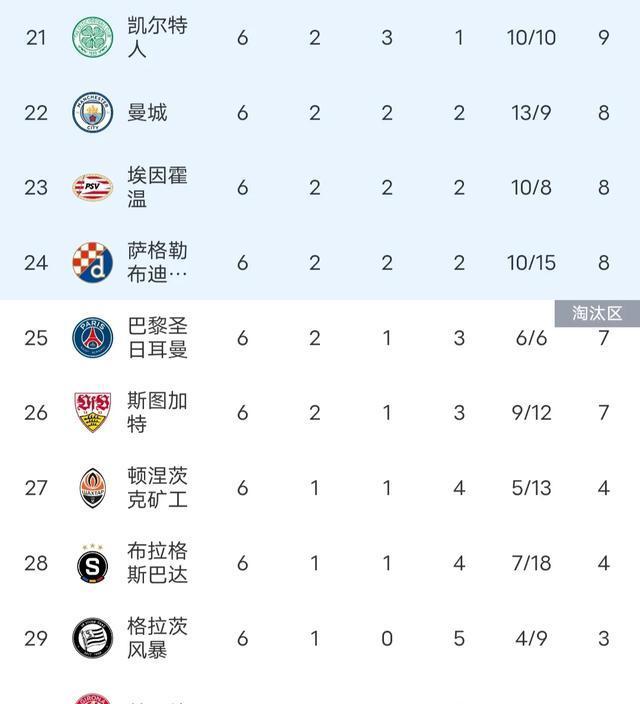The image size is (640, 704).
Task: Click the 淘汰区 elimination zone label
Action: (x=597, y=313)
